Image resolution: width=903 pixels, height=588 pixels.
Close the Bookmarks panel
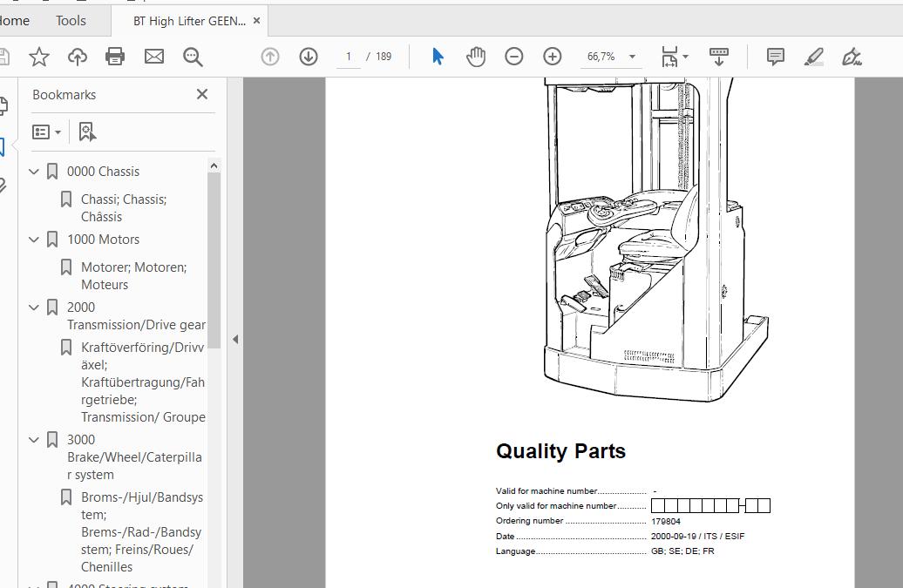pos(202,94)
